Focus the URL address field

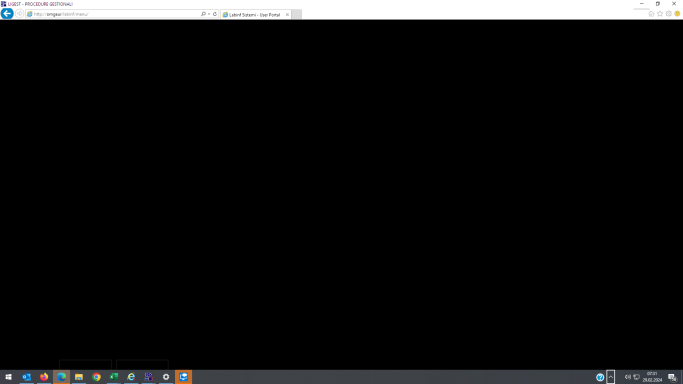point(113,14)
